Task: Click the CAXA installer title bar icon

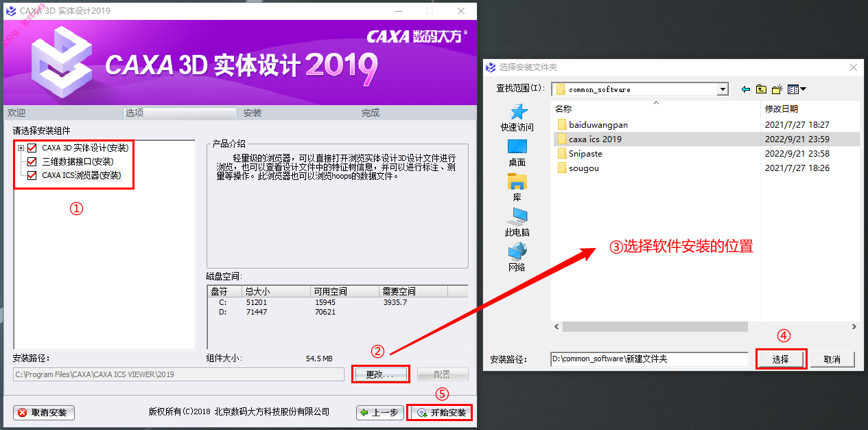Action: tap(11, 11)
